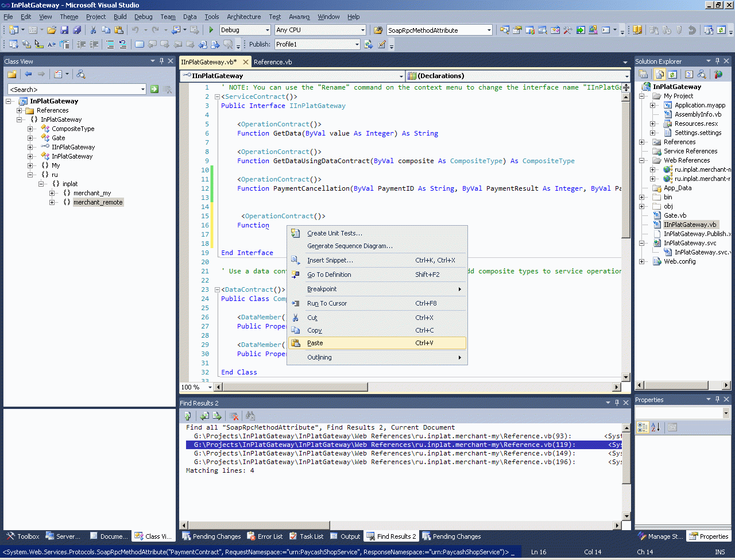
Task: Open the Debug configuration dropdown
Action: coord(267,30)
